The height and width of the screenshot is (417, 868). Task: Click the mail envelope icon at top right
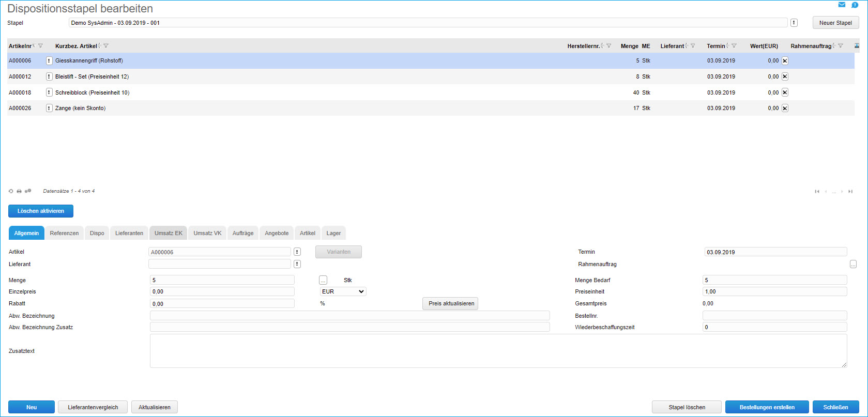pyautogui.click(x=842, y=5)
